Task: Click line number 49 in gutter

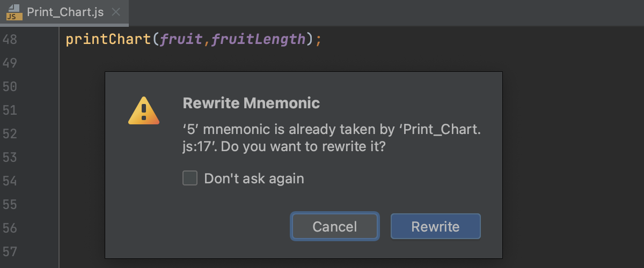Action: pos(10,63)
